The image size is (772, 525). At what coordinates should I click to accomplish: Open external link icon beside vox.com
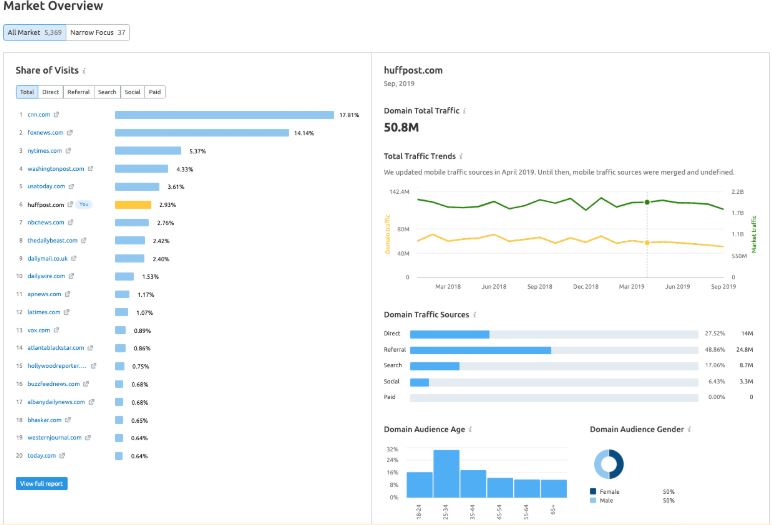coord(56,330)
